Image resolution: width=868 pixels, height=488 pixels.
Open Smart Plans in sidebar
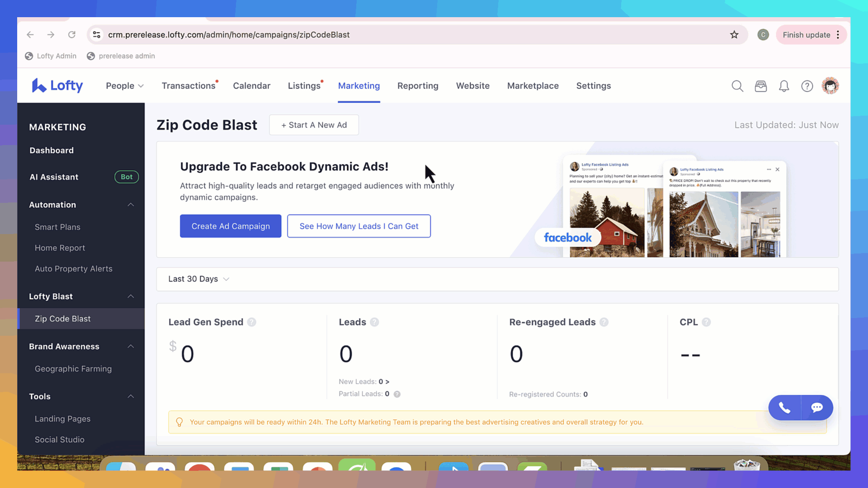[x=57, y=227]
